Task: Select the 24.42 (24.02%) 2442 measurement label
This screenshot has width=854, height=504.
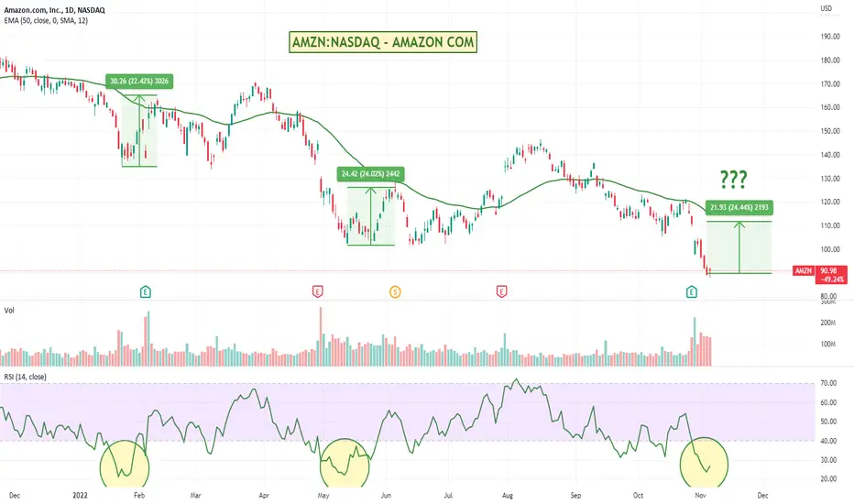Action: (370, 174)
